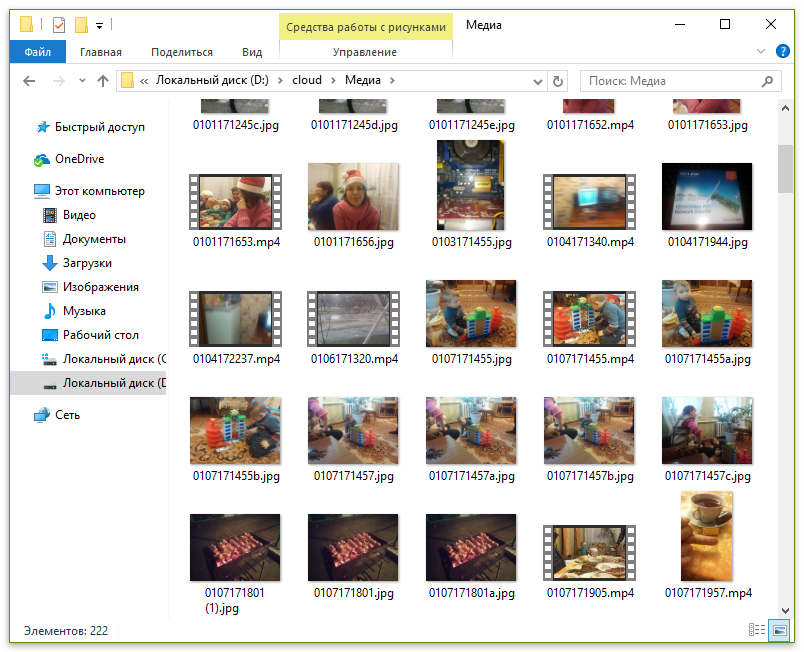Open the address bar history dropdown
Viewport: 804px width, 652px height.
(537, 81)
